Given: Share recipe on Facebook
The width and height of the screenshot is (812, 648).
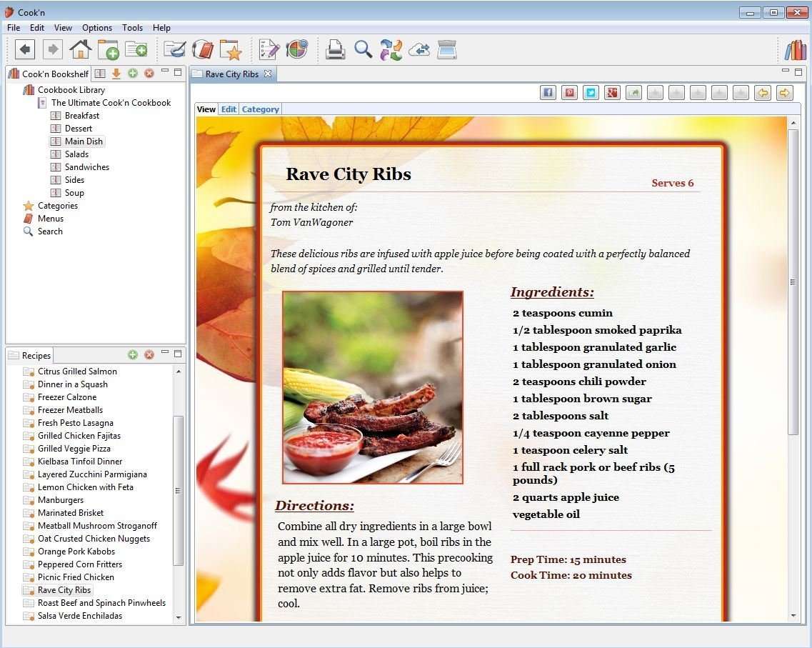Looking at the screenshot, I should click(548, 92).
